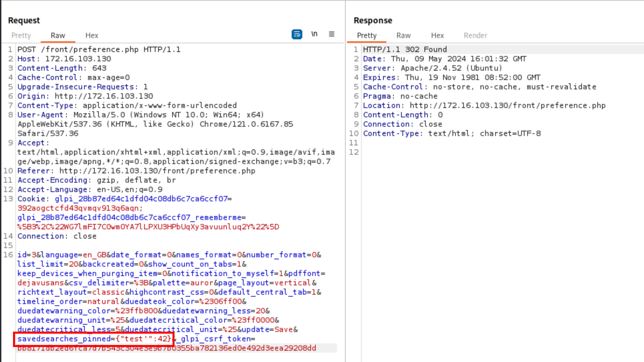Click the Referer header line
The image size is (644, 362).
tap(136, 171)
